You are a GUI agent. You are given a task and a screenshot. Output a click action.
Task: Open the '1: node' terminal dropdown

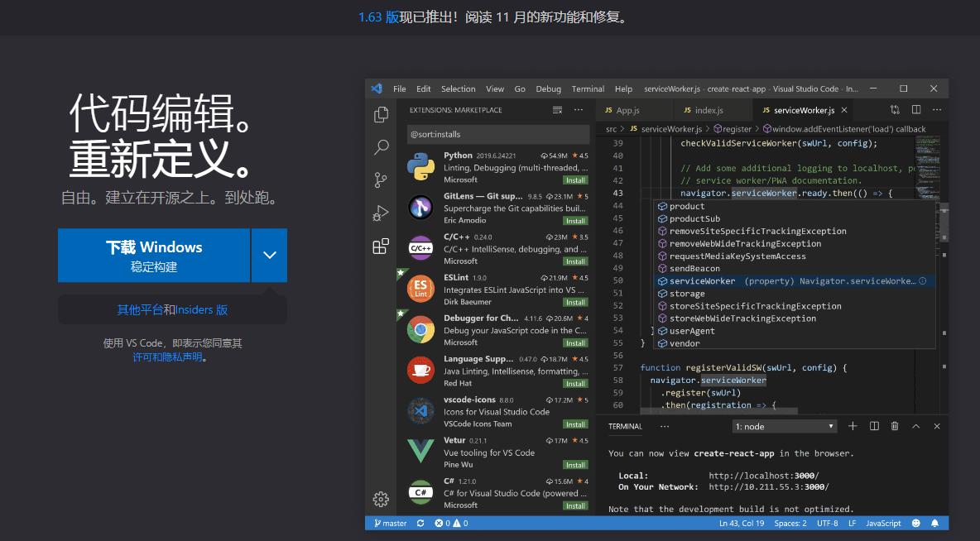785,426
